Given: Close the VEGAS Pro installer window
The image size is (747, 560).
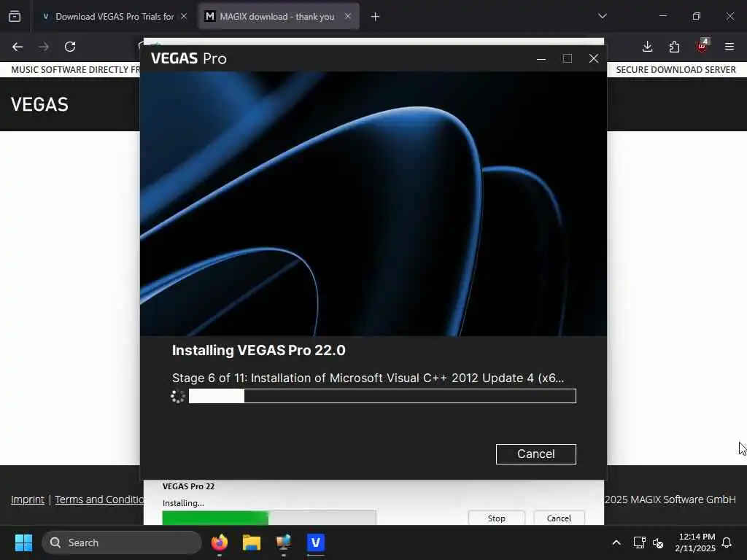Looking at the screenshot, I should (x=593, y=58).
